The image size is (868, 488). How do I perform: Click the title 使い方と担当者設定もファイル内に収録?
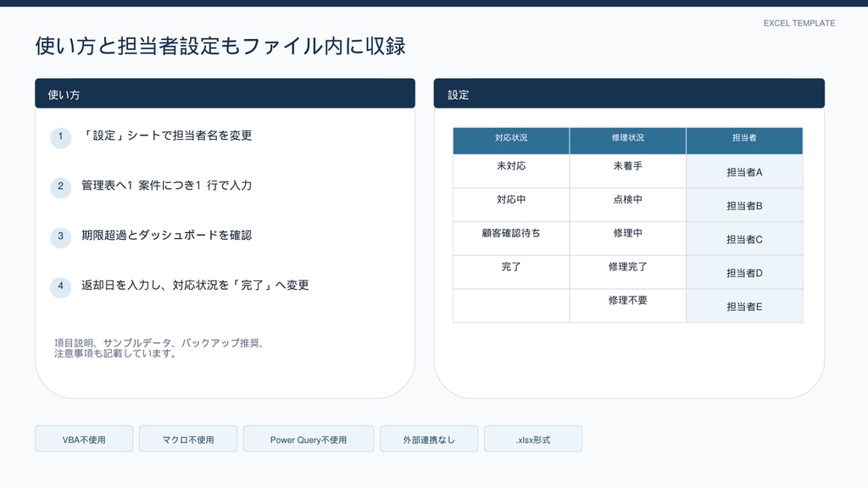point(220,46)
